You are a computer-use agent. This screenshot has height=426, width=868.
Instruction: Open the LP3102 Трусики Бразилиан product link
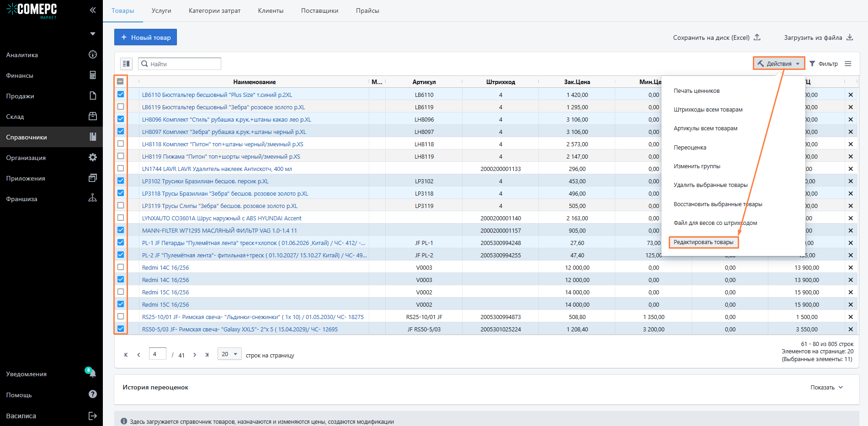click(205, 181)
